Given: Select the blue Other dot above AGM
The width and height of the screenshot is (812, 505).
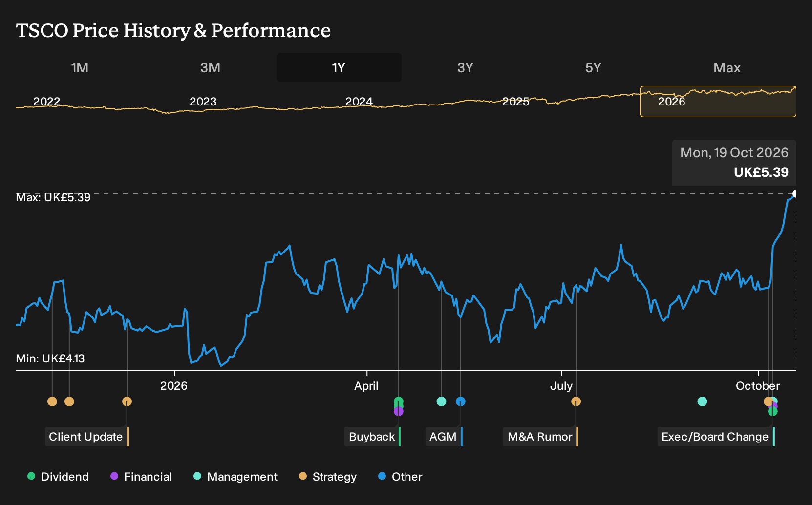Looking at the screenshot, I should (461, 401).
